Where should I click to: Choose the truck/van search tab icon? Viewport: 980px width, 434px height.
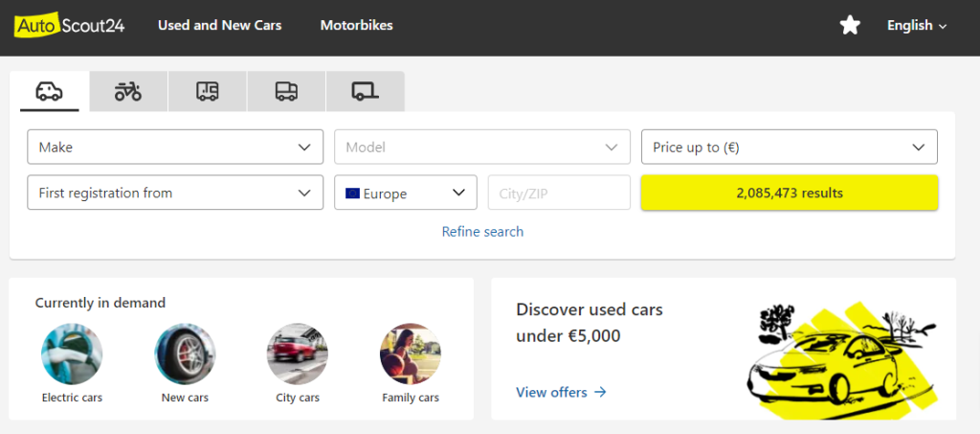coord(285,91)
